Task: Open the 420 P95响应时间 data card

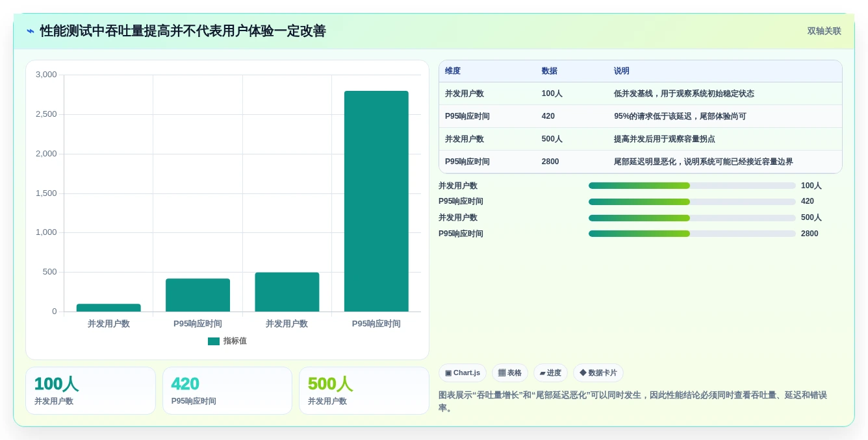Action: [227, 391]
